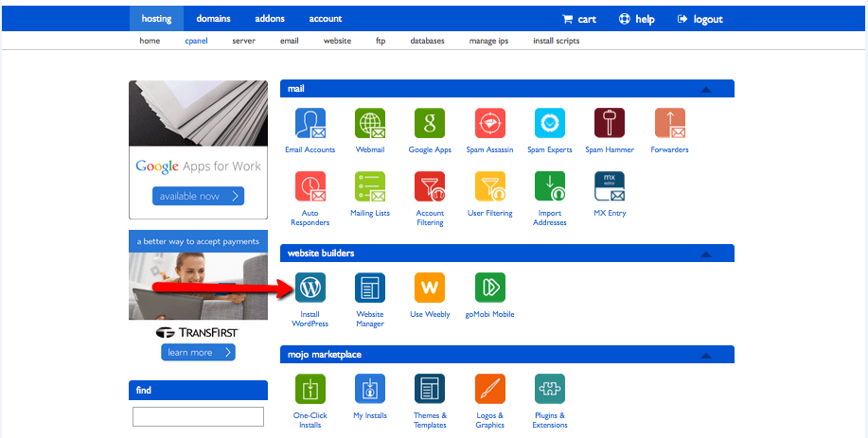The width and height of the screenshot is (868, 438).
Task: Click the goMobi Mobile text label
Action: (x=490, y=314)
